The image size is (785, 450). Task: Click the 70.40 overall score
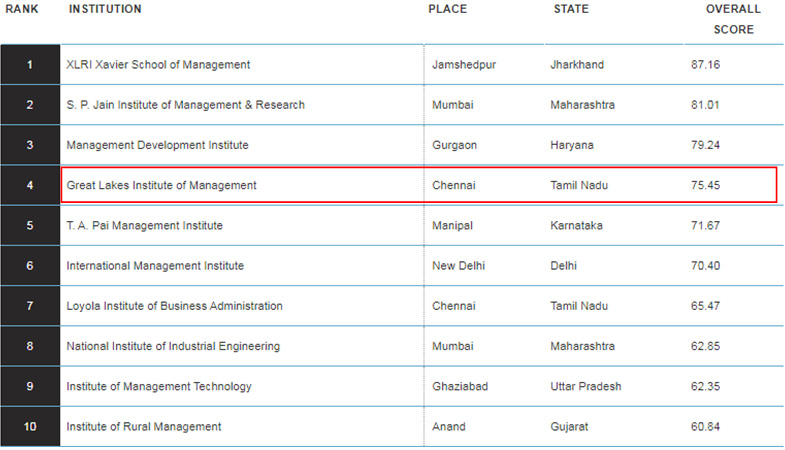705,266
